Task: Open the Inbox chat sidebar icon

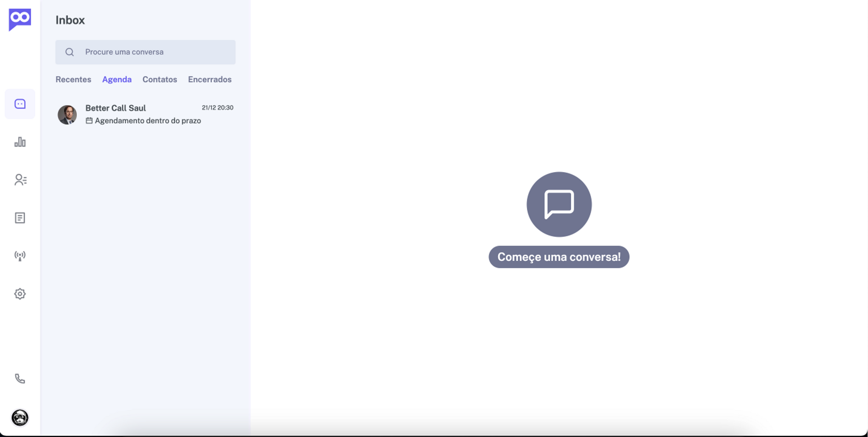Action: point(20,104)
